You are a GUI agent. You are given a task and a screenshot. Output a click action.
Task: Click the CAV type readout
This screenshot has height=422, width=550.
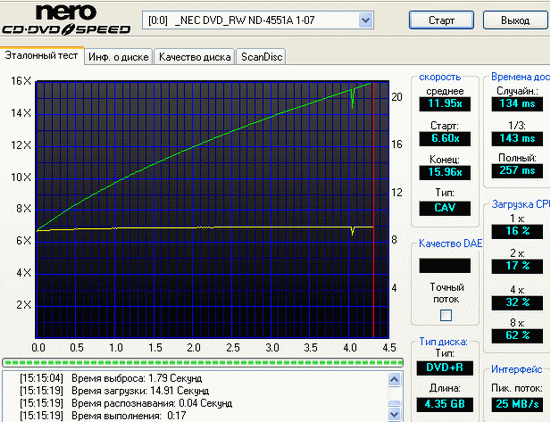(x=445, y=208)
